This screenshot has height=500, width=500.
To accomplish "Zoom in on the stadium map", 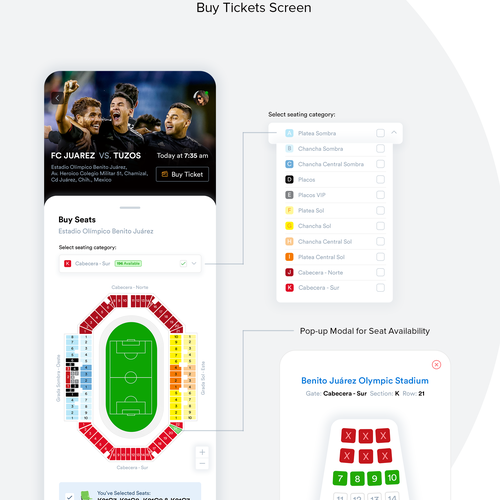I will 202,452.
